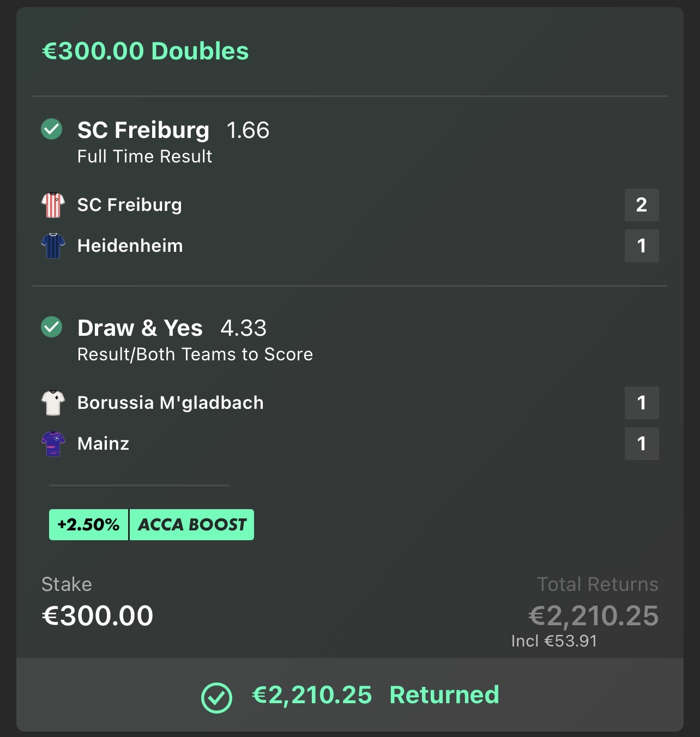
Task: Click the Borussia M'gladbach score box
Action: click(x=641, y=403)
